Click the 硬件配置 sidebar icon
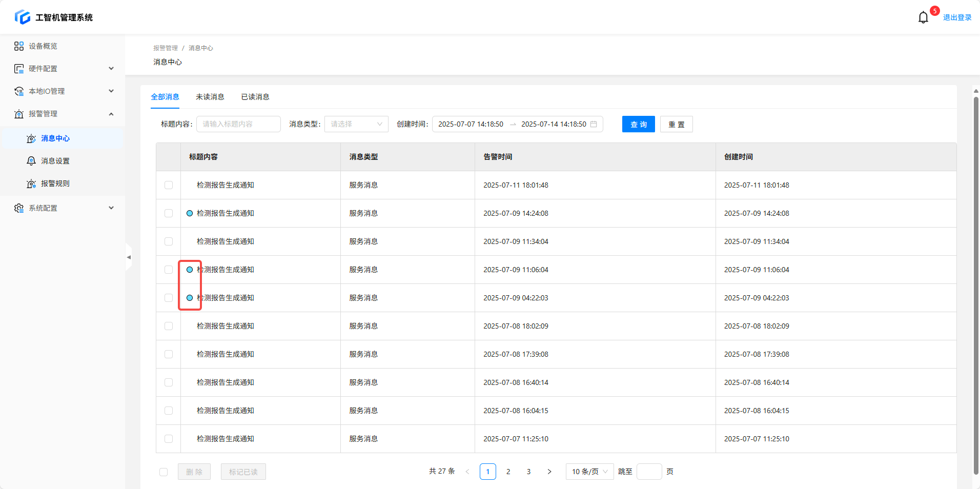 (19, 69)
